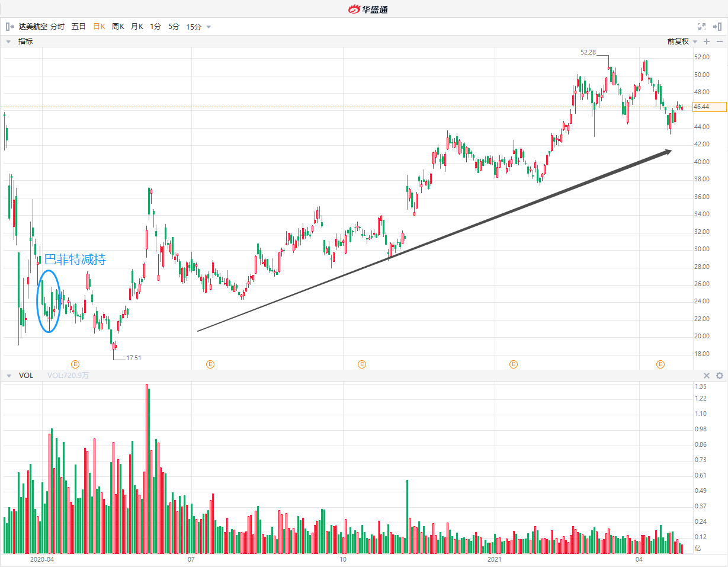Open more timeframe options dropdown arrow
728x567 pixels.
pyautogui.click(x=209, y=27)
